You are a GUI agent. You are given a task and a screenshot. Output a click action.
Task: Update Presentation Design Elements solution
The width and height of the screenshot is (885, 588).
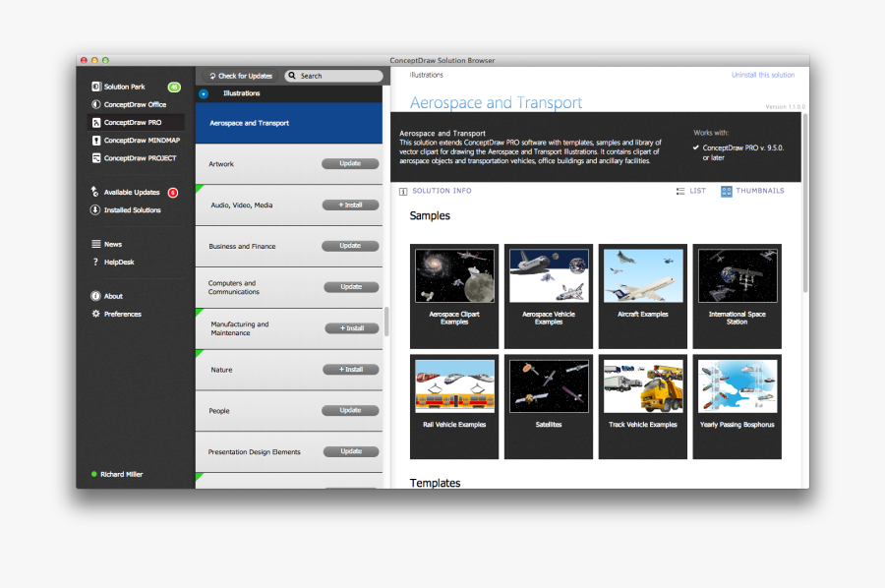[x=350, y=451]
